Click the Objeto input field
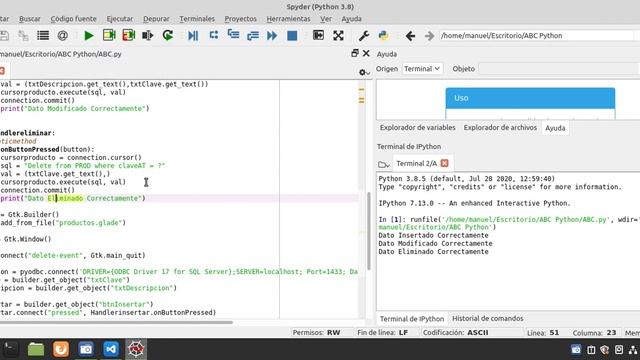 pos(559,69)
